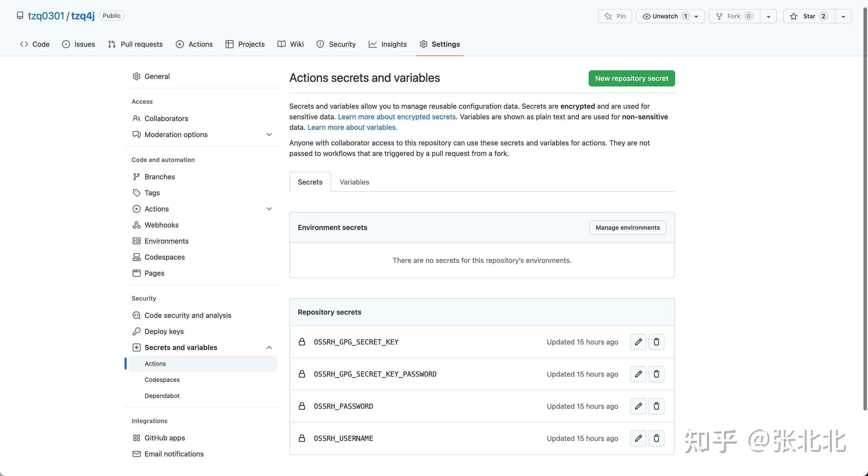Fork the repository
The width and height of the screenshot is (868, 476).
(735, 16)
